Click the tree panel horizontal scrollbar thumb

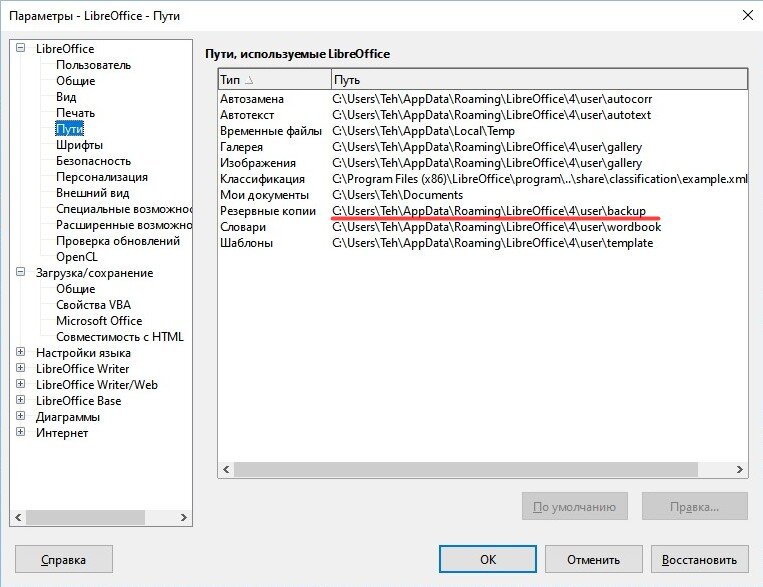pos(85,517)
